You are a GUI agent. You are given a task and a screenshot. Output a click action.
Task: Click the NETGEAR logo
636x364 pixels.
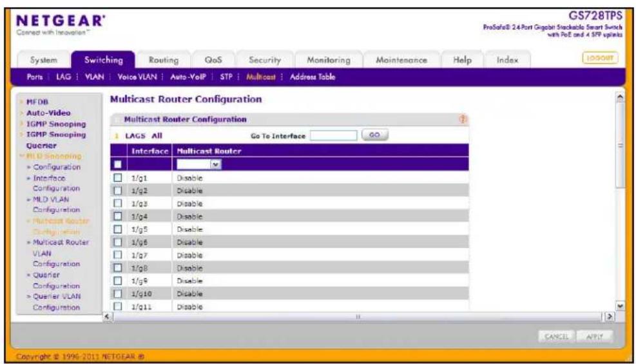click(61, 21)
